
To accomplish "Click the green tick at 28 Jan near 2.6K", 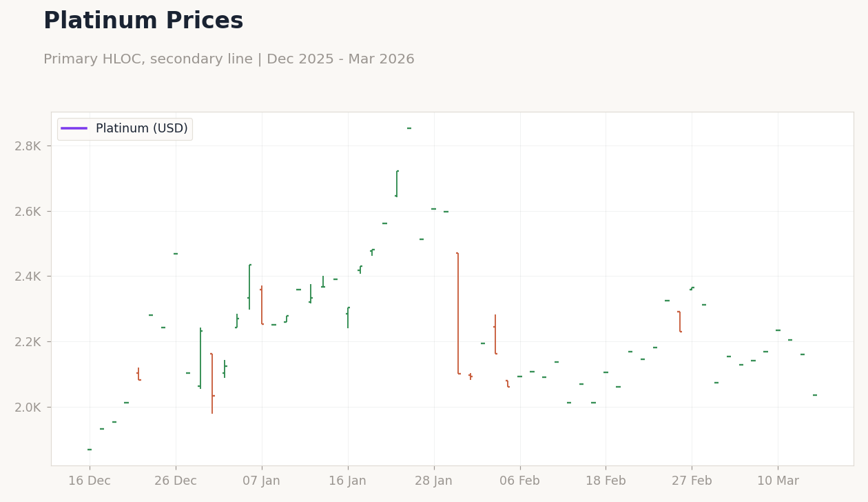I will click(x=434, y=209).
